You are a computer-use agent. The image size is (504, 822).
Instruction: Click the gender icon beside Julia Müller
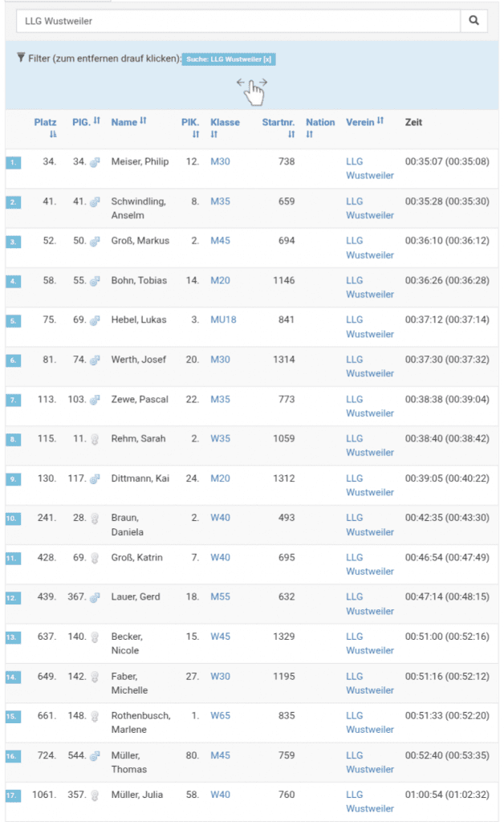coord(94,796)
